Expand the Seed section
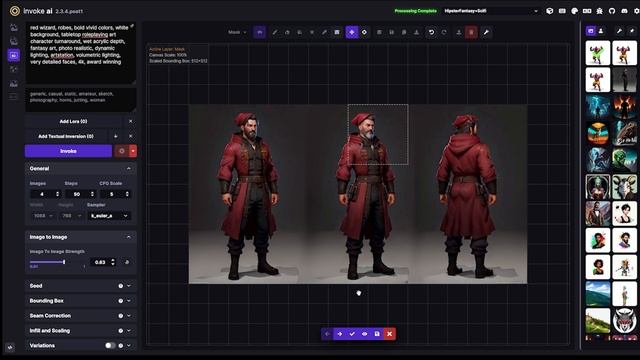Viewport: 640px width, 360px height. [81, 286]
